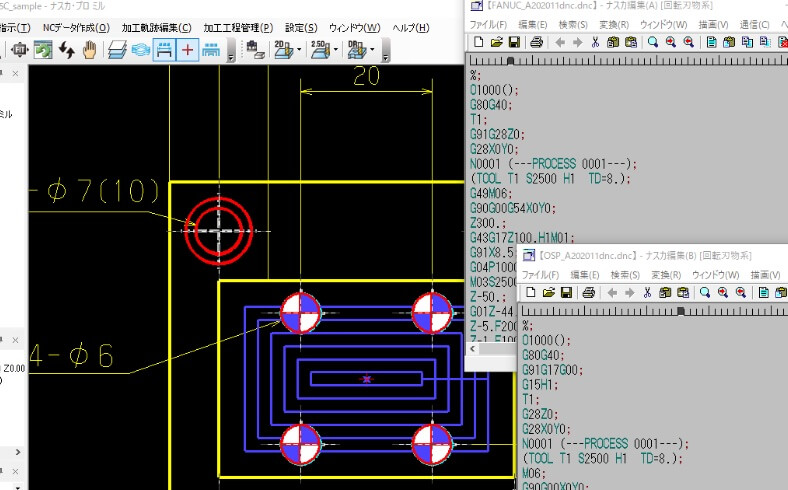Image resolution: width=788 pixels, height=490 pixels.
Task: Click left arrow of FANUC horizontal scrollbar
Action: point(474,350)
